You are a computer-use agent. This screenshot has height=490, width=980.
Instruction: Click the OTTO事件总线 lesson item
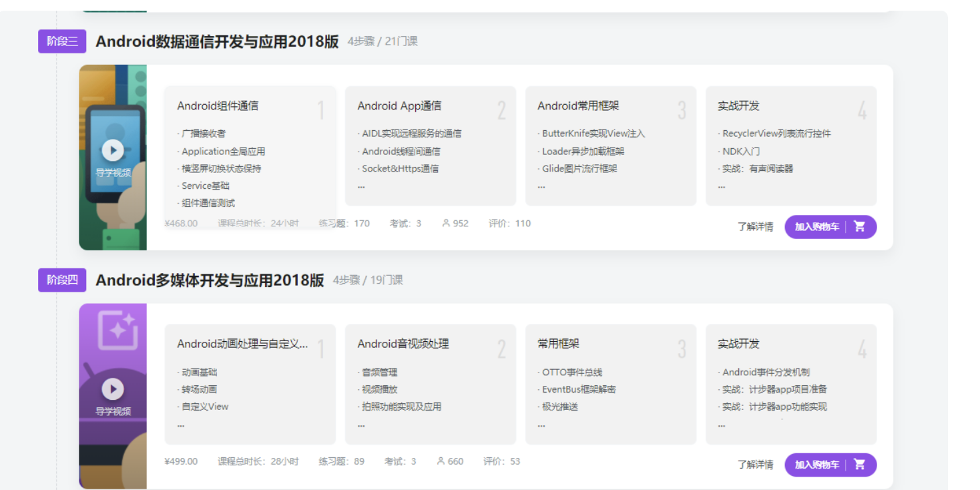click(570, 373)
